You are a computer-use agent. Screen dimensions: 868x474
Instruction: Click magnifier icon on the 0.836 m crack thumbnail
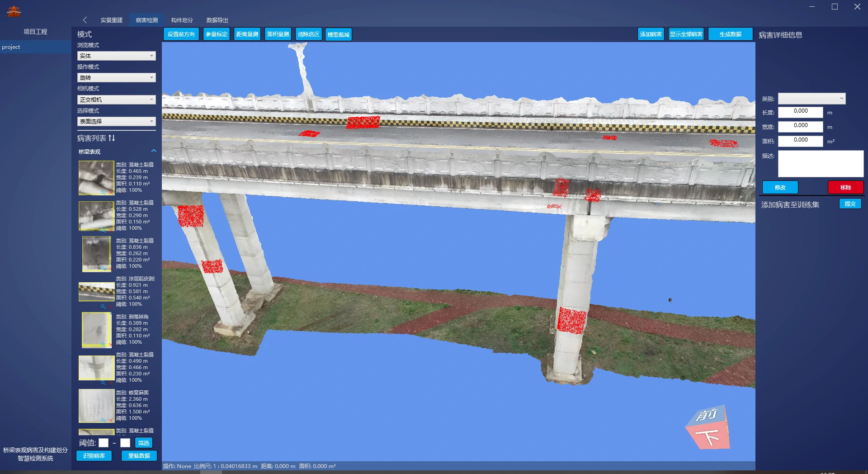tap(103, 269)
